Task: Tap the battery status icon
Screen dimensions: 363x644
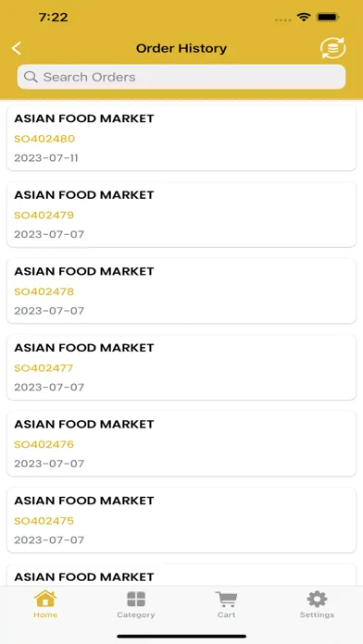Action: pyautogui.click(x=328, y=18)
